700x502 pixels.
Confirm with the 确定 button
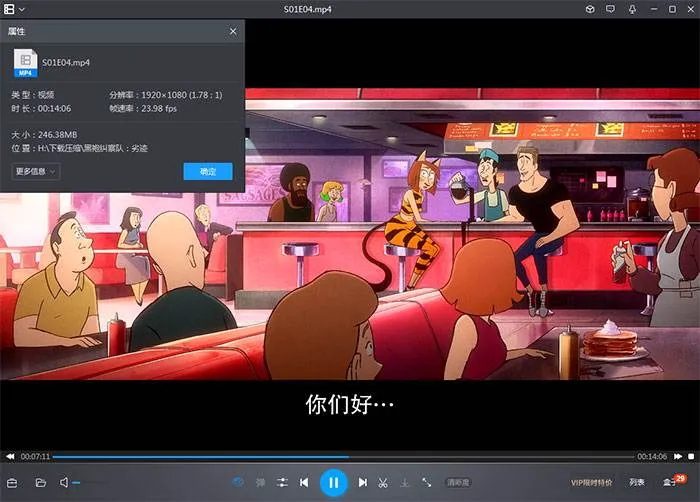[208, 172]
